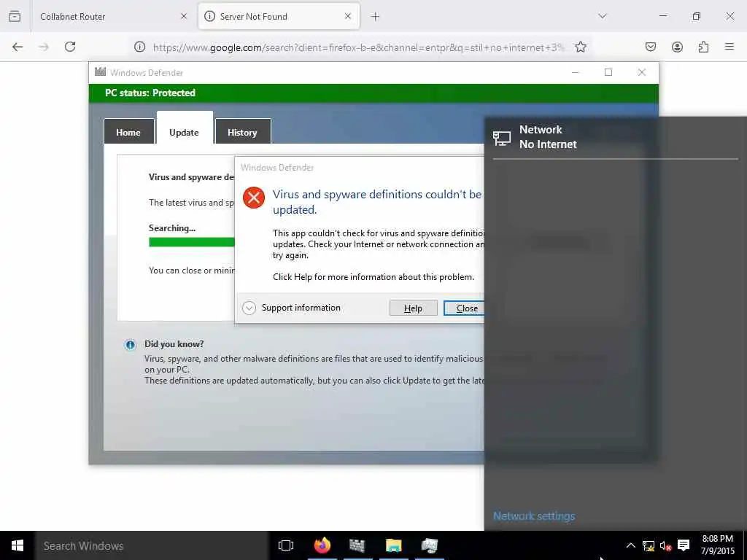Viewport: 747px width, 560px height.
Task: Click the Task View taskbar icon
Action: coord(286,545)
